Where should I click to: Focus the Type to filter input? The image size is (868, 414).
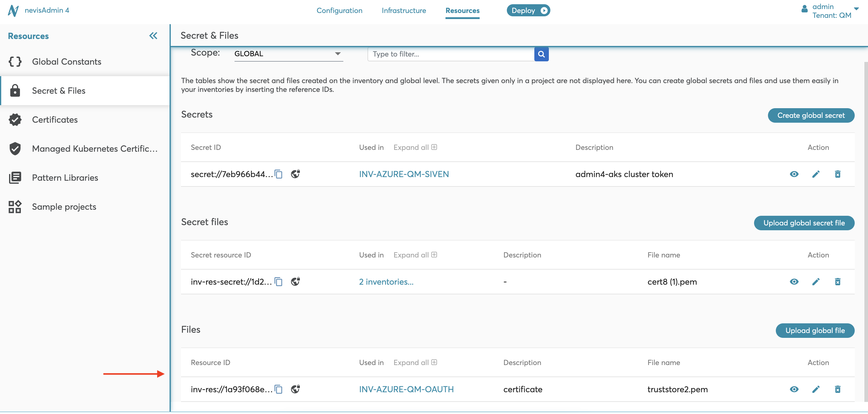[x=451, y=54]
